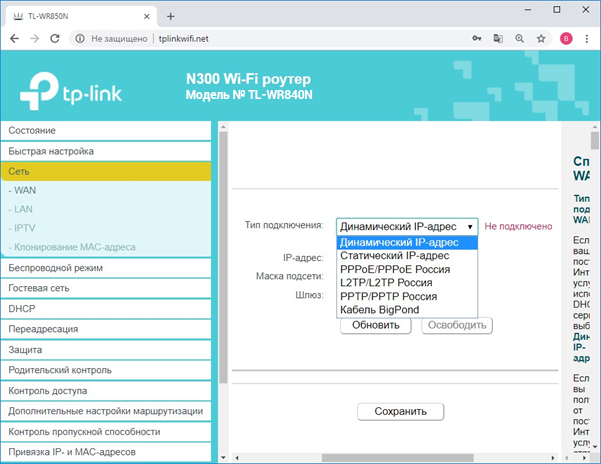Open the Беспроводной режим menu section
This screenshot has width=601, height=464.
tap(55, 268)
